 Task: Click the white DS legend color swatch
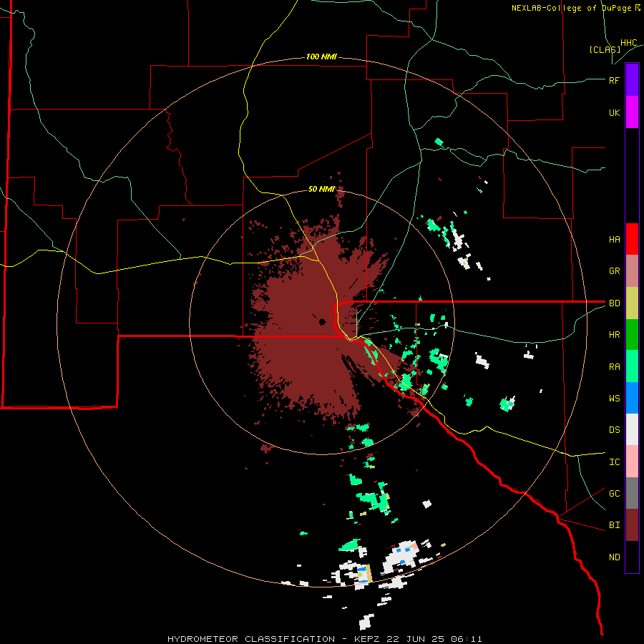click(x=632, y=429)
